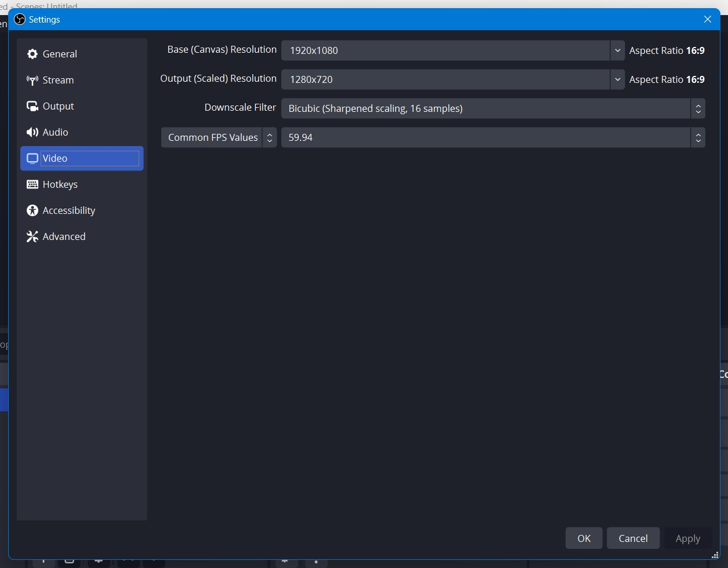Switch to the Hotkeys tab
This screenshot has height=568, width=728.
[60, 184]
